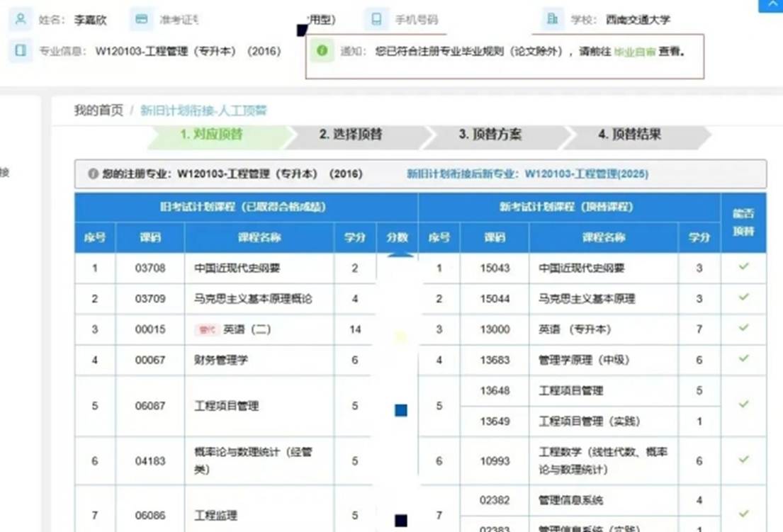Click the green checkmark in the 中国近现代史纲要 row
The image size is (783, 532).
pos(743,266)
